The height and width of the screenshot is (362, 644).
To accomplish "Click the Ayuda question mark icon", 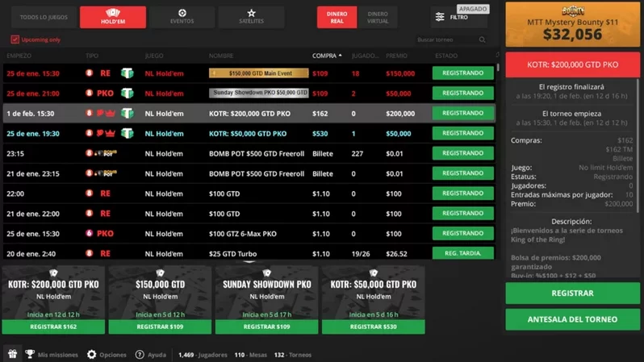I will [x=140, y=354].
